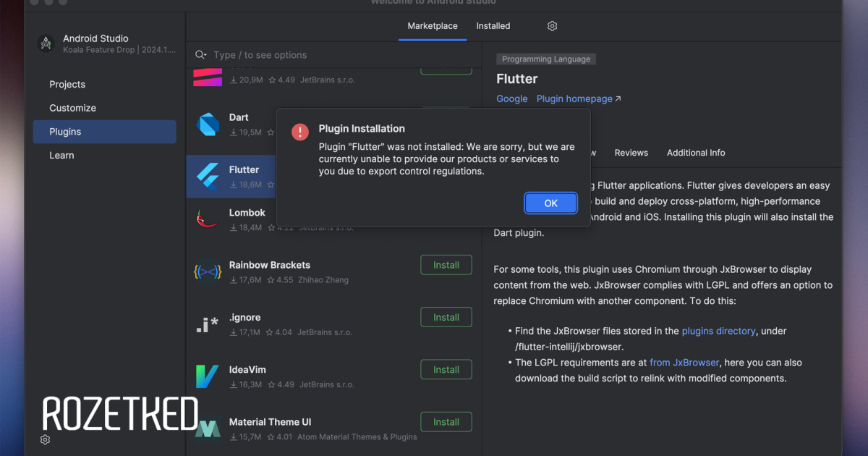Click the plugin search input field

pyautogui.click(x=340, y=55)
